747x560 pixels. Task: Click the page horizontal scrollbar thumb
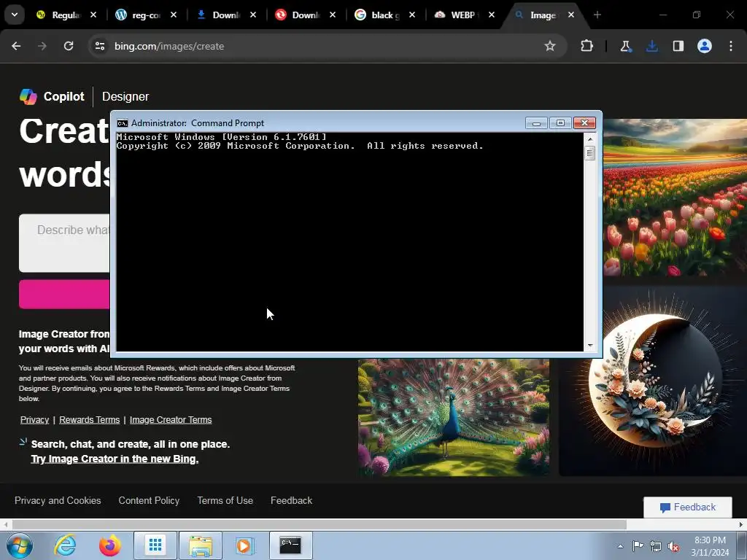click(x=319, y=524)
